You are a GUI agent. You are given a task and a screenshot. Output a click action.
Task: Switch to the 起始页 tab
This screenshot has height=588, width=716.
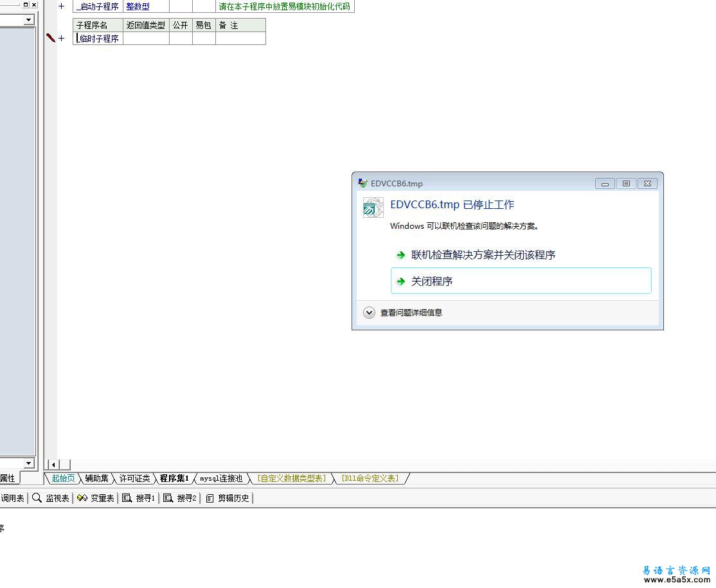click(x=63, y=479)
